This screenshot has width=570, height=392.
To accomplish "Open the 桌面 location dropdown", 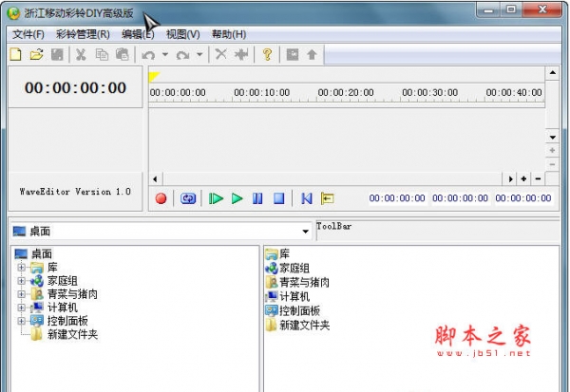I will [305, 231].
